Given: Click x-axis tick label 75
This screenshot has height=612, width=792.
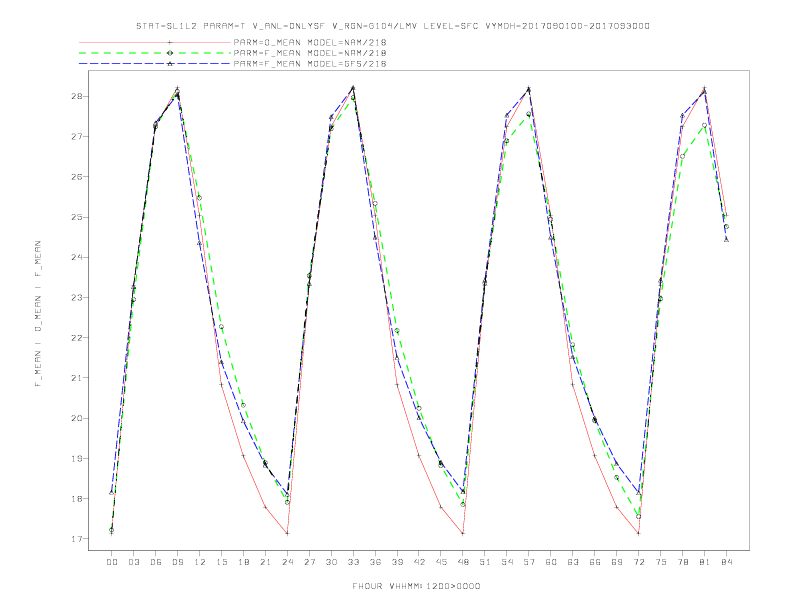Looking at the screenshot, I should click(661, 562).
